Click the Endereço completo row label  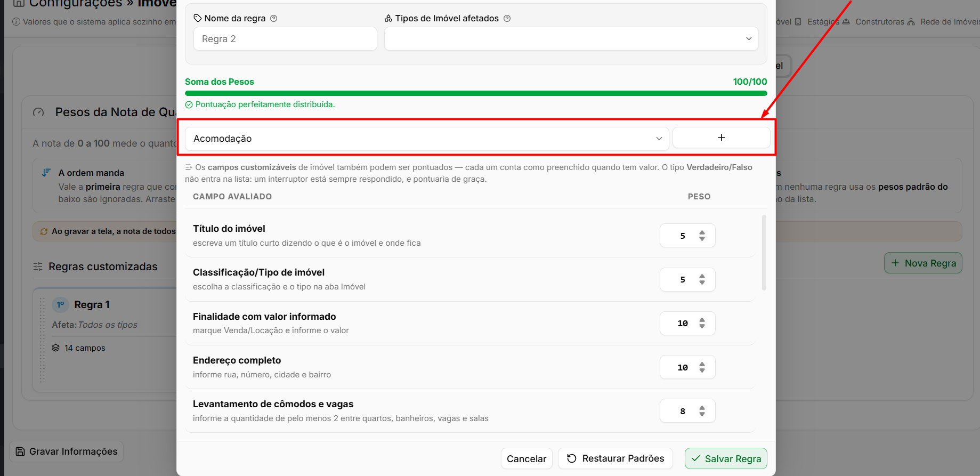point(237,360)
